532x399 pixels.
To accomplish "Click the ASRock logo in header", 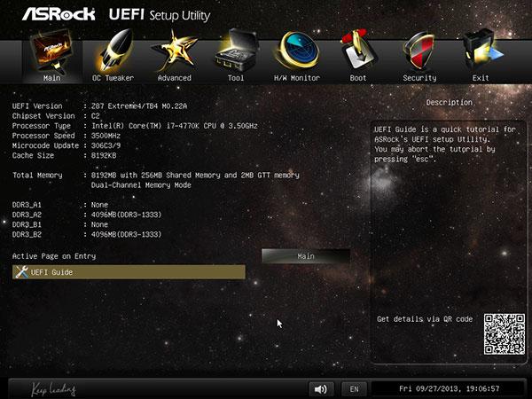I will (x=59, y=15).
